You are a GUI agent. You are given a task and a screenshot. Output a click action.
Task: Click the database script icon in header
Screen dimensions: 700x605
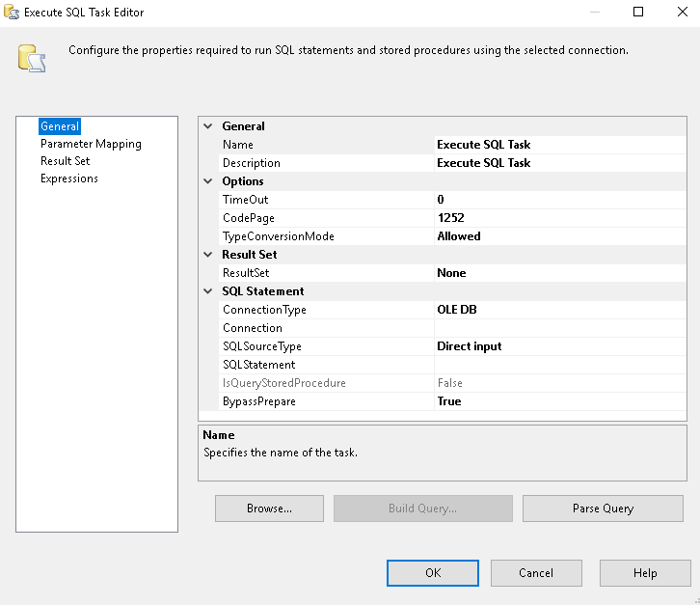coord(32,57)
